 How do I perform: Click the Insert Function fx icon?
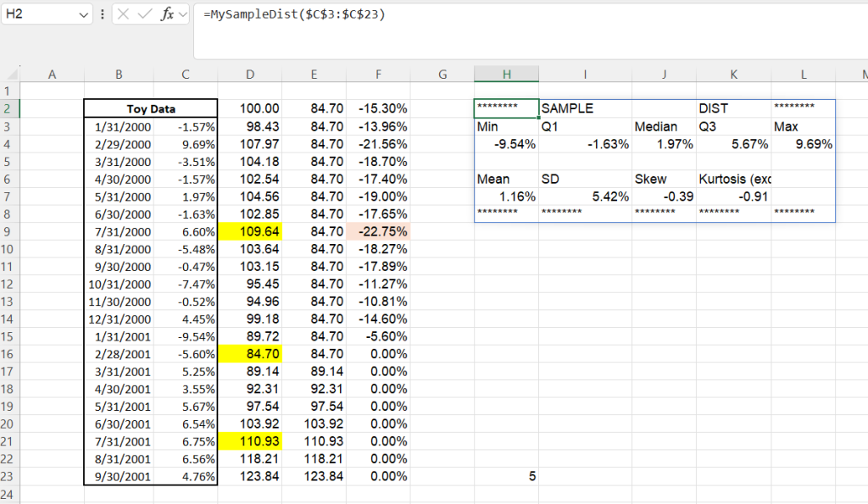pos(167,14)
